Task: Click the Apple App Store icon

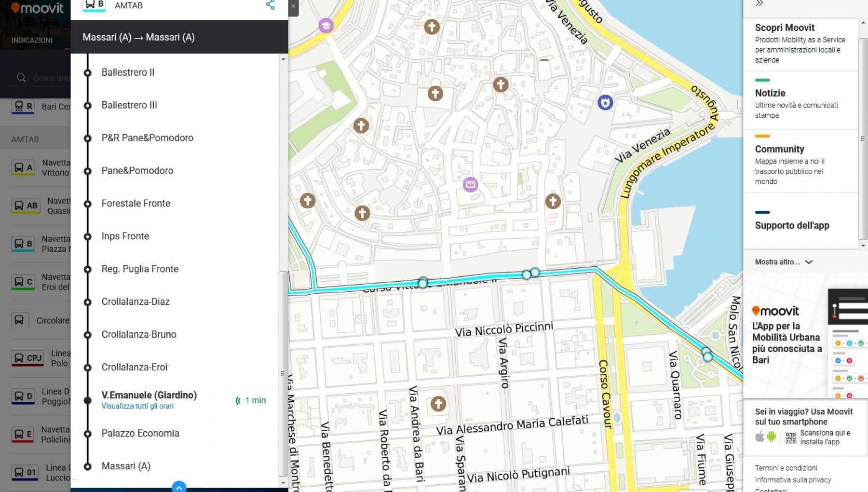Action: (760, 437)
